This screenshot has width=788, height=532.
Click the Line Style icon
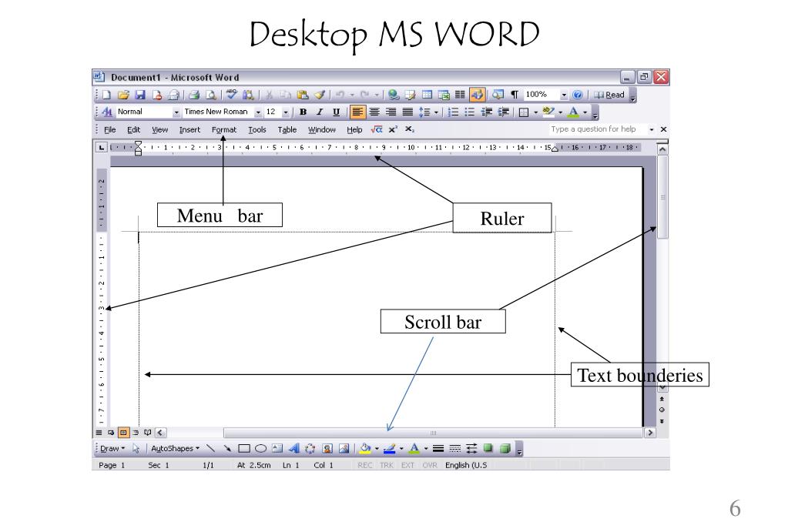438,448
